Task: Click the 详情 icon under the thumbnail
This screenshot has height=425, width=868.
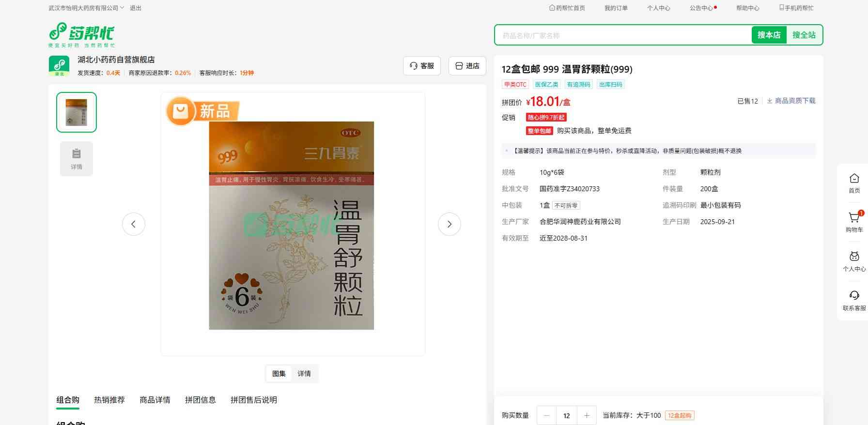Action: 77,159
